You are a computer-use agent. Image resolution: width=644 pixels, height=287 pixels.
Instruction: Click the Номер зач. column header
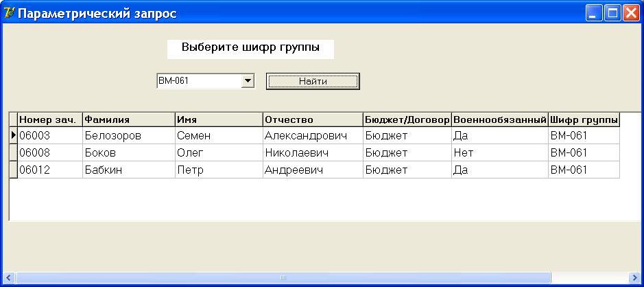(50, 119)
